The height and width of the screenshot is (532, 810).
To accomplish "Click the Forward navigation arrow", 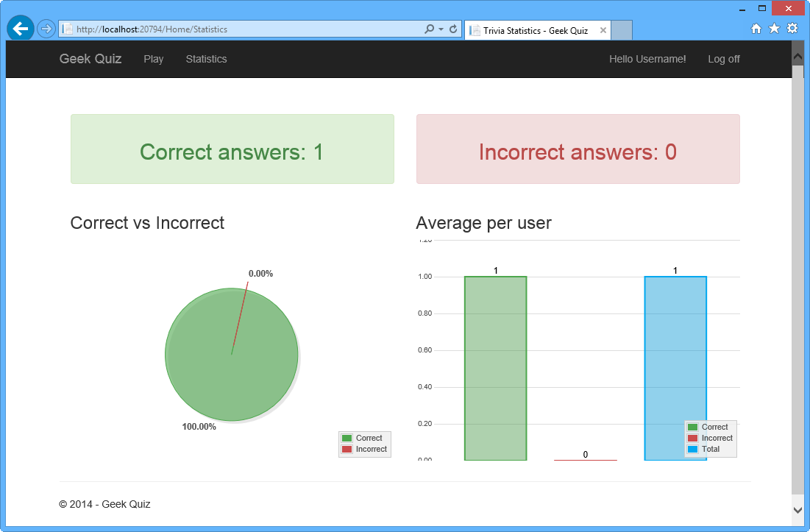I will (x=45, y=29).
